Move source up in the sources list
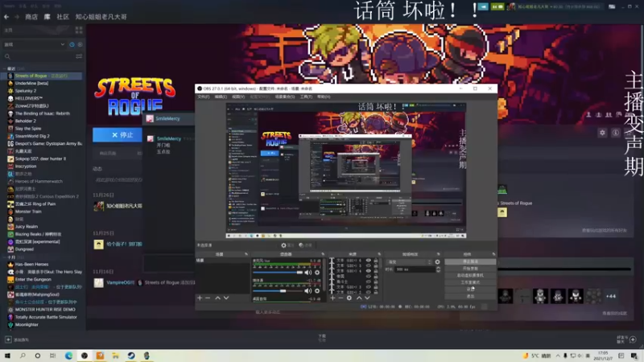Image resolution: width=644 pixels, height=362 pixels. (x=359, y=298)
